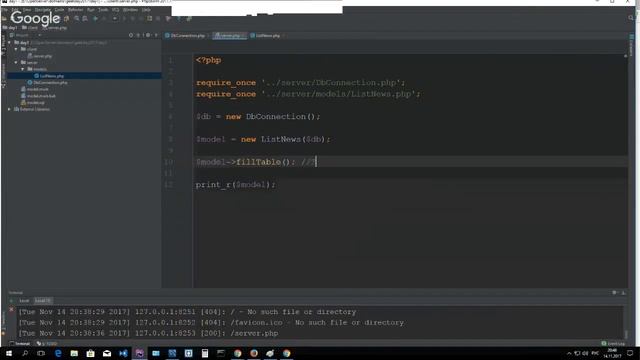
Task: Click server.php in the navigation breadcrumb
Action: [55, 28]
